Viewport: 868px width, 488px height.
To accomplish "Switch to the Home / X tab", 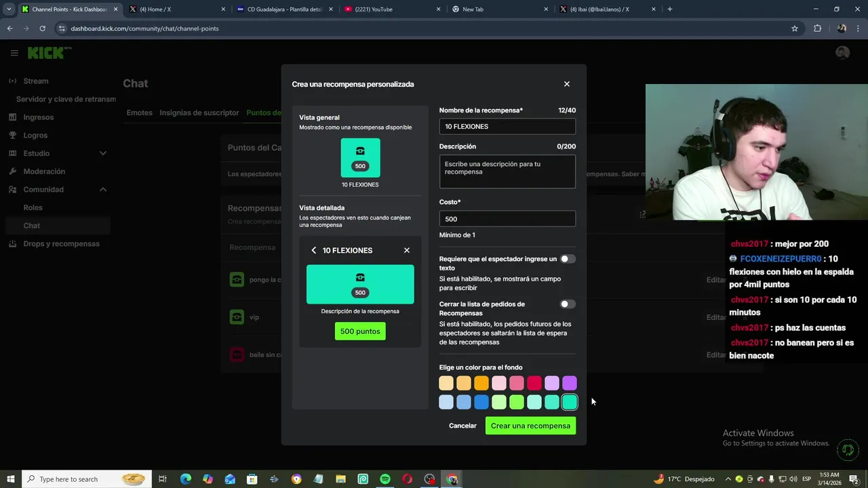I will click(x=177, y=9).
